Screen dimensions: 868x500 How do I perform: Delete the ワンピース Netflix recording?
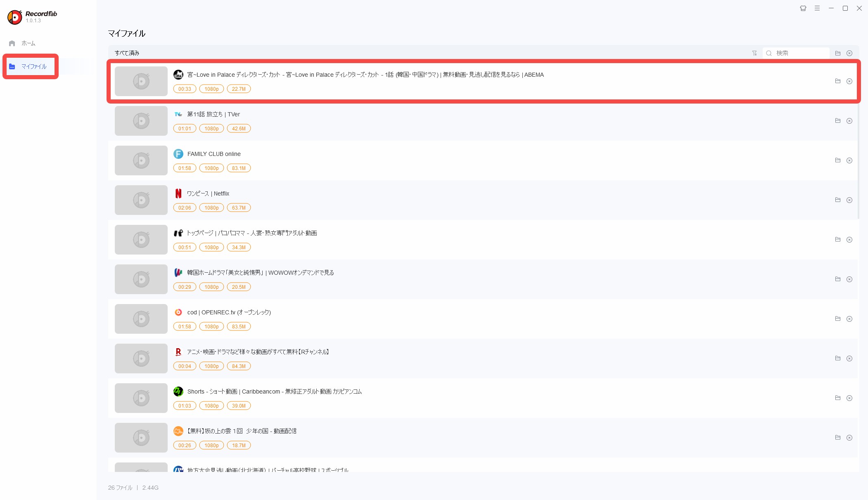849,200
